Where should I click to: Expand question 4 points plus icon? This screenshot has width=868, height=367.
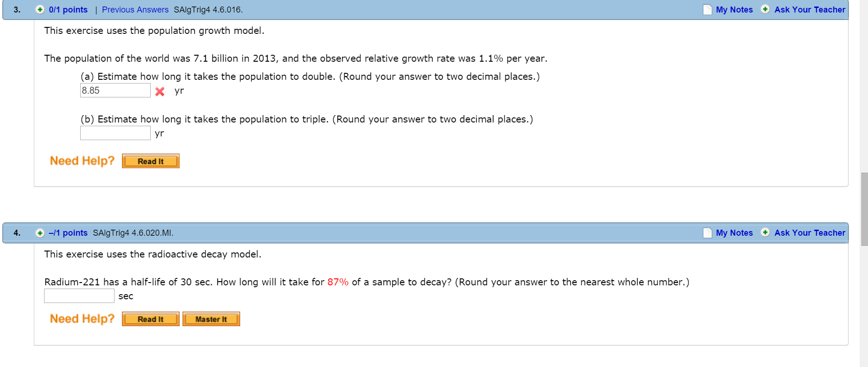(x=40, y=233)
